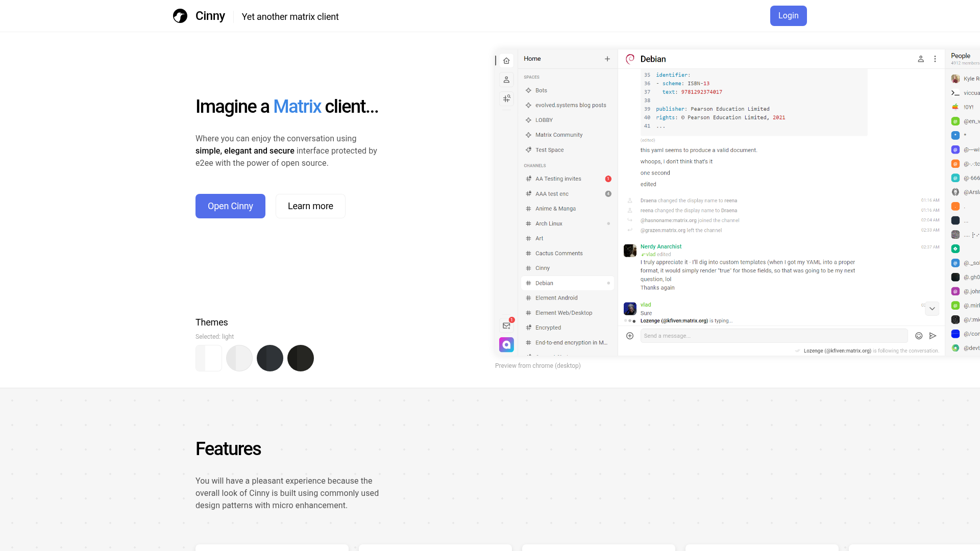Click the plus icon beside Home
This screenshot has height=551, width=980.
pyautogui.click(x=607, y=59)
